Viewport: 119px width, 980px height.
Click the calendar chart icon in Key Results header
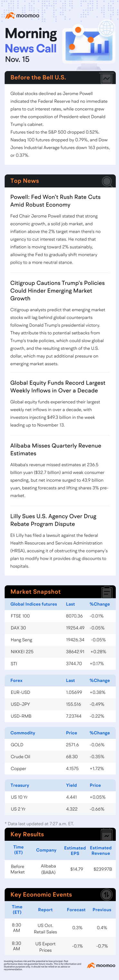pyautogui.click(x=106, y=835)
